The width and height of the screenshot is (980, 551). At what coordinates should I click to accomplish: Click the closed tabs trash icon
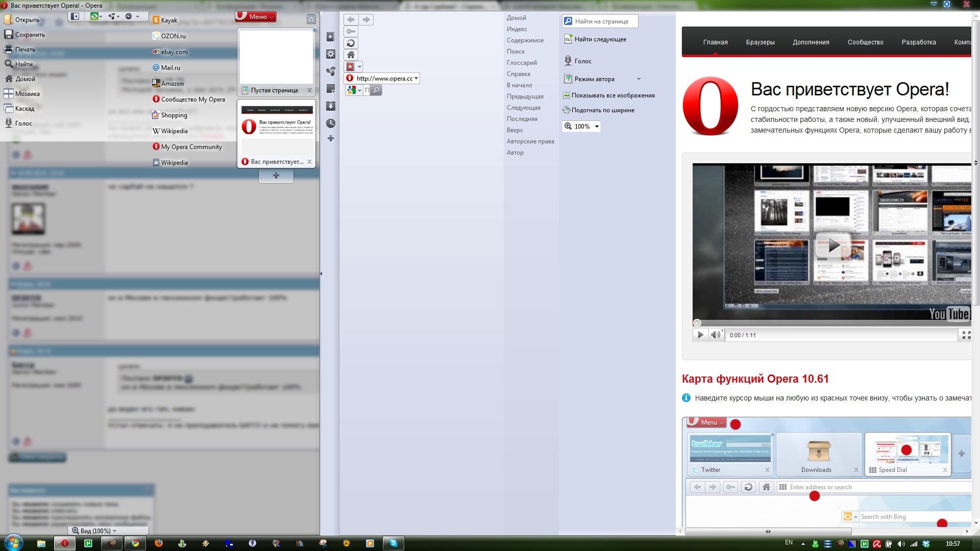[311, 19]
